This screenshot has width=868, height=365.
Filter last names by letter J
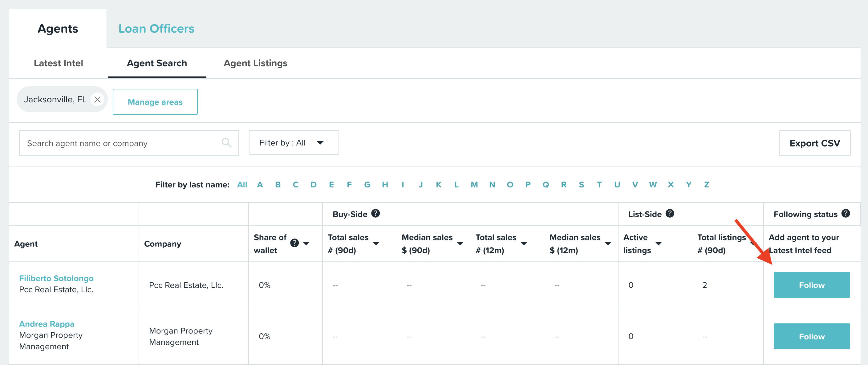[x=420, y=185]
